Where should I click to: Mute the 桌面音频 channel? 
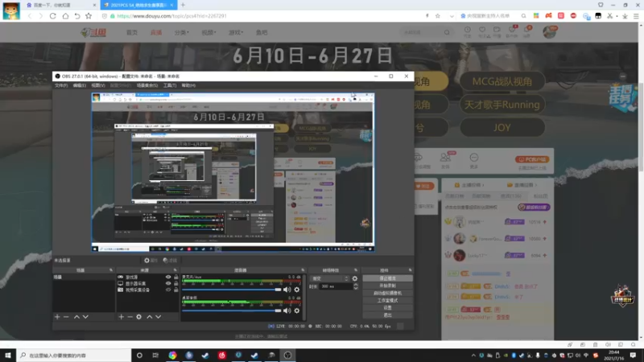pos(287,311)
